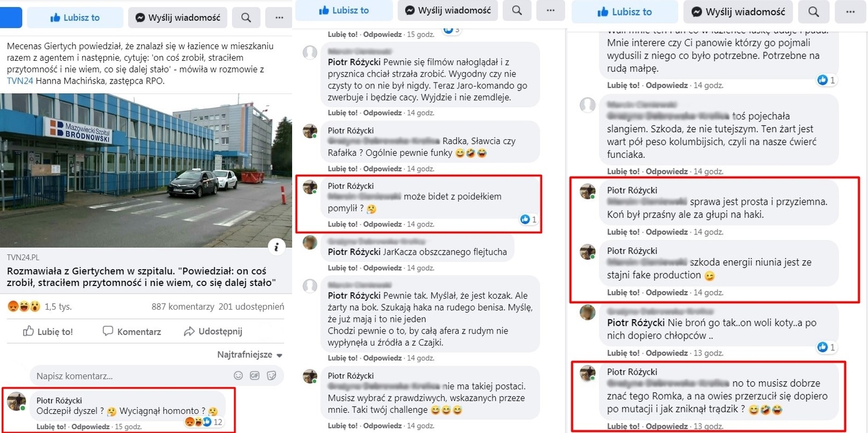Click the info icon on the hospital photo
The width and height of the screenshot is (868, 433).
[276, 246]
